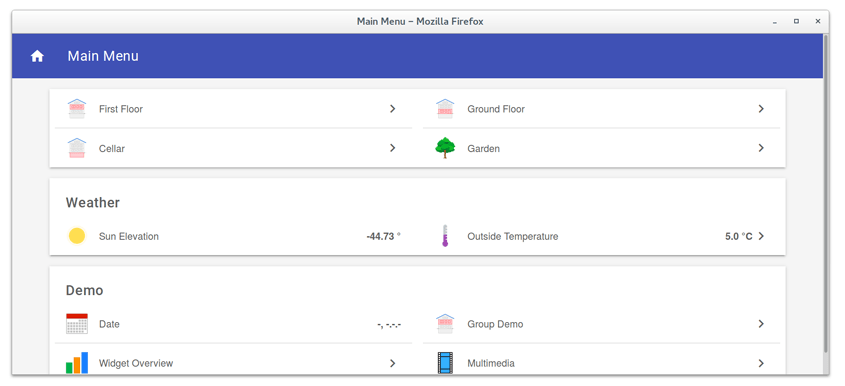Click the First Floor house icon
Viewport: 845px width, 386px height.
77,109
